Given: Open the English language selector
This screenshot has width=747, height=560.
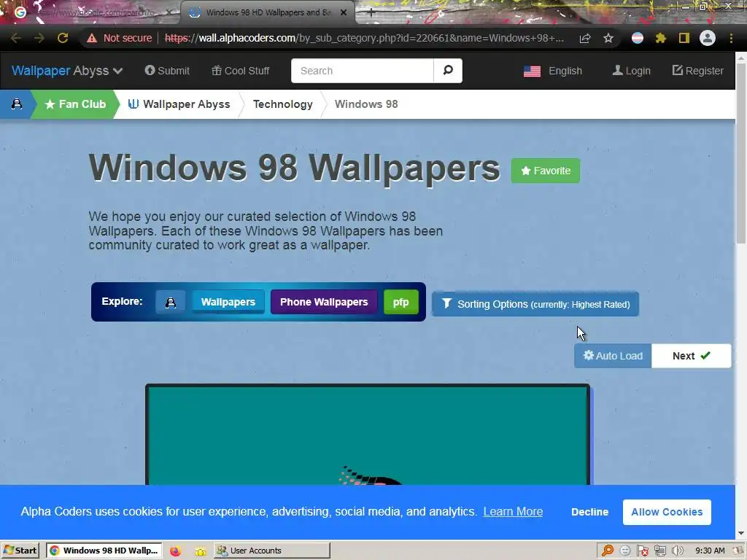Looking at the screenshot, I should pos(553,71).
